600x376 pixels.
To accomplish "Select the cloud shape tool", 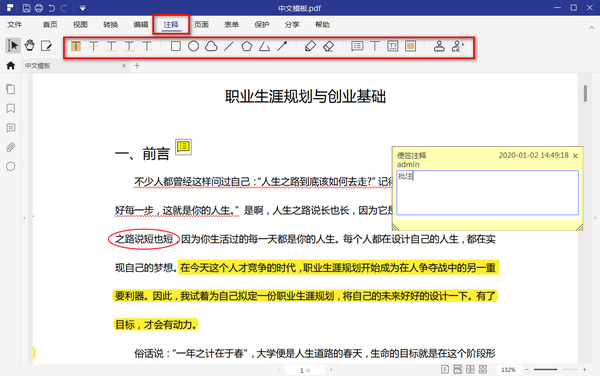I will (x=211, y=46).
